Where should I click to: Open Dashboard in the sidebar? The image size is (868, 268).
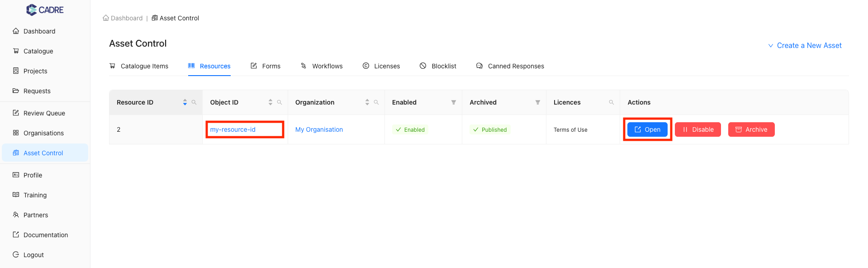coord(45,31)
